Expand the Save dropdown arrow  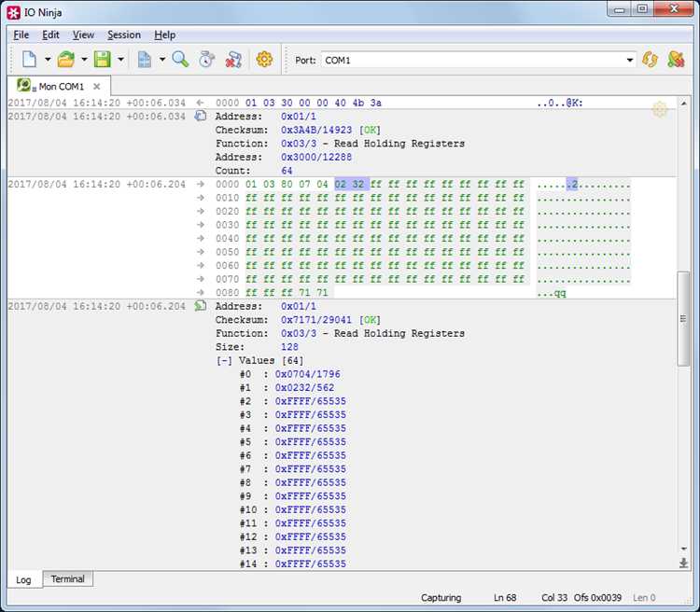point(120,60)
